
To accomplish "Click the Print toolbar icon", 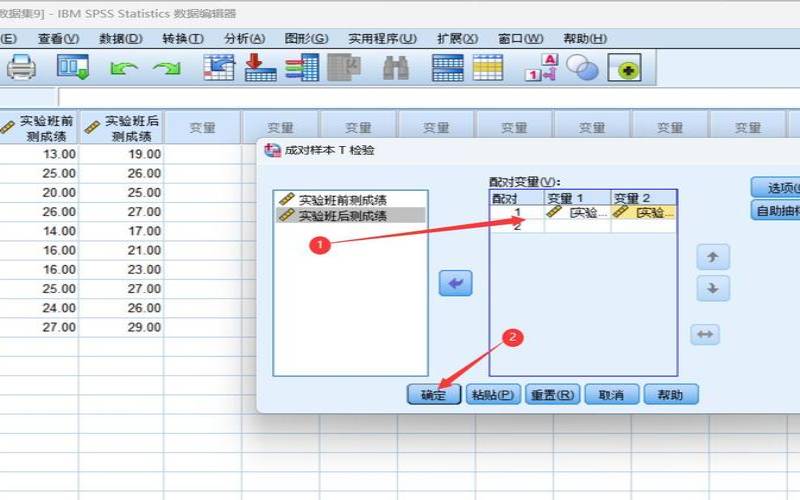I will point(22,67).
